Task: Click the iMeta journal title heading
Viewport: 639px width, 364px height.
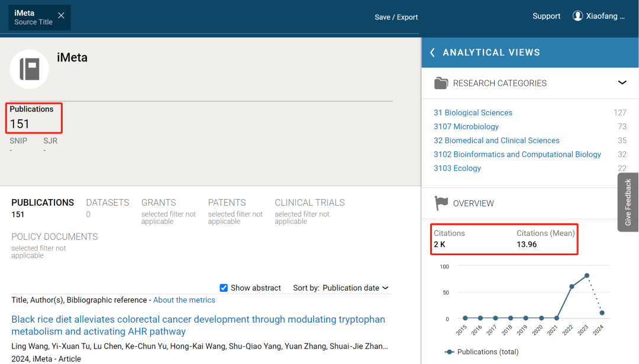Action: pyautogui.click(x=72, y=57)
